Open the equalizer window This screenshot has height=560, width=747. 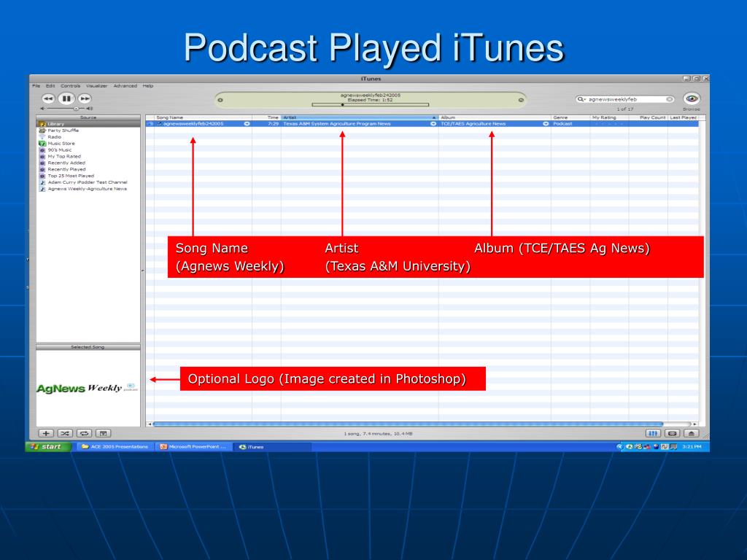pyautogui.click(x=653, y=433)
